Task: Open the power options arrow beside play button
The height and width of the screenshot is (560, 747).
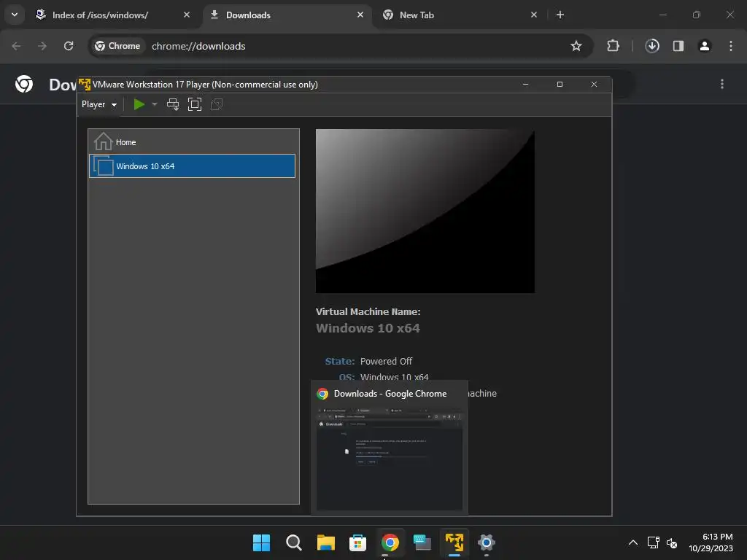Action: point(155,104)
